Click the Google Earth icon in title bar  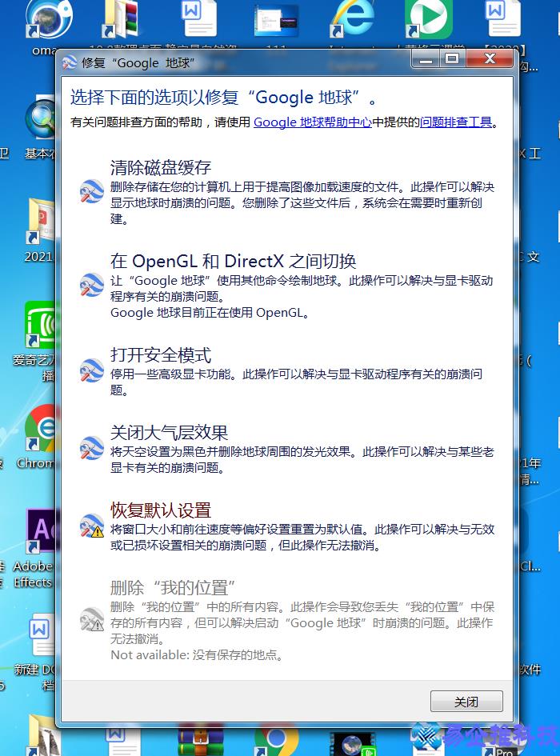[x=70, y=62]
